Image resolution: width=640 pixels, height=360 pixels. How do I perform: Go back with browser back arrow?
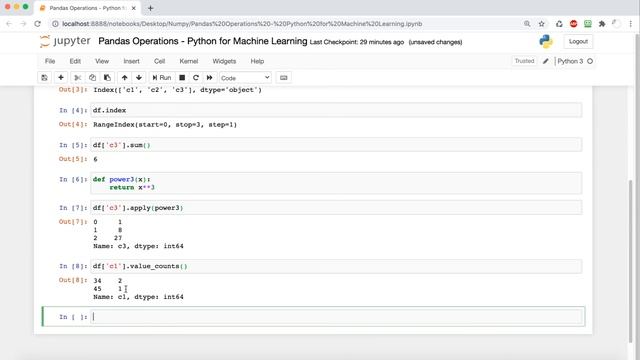(9, 24)
